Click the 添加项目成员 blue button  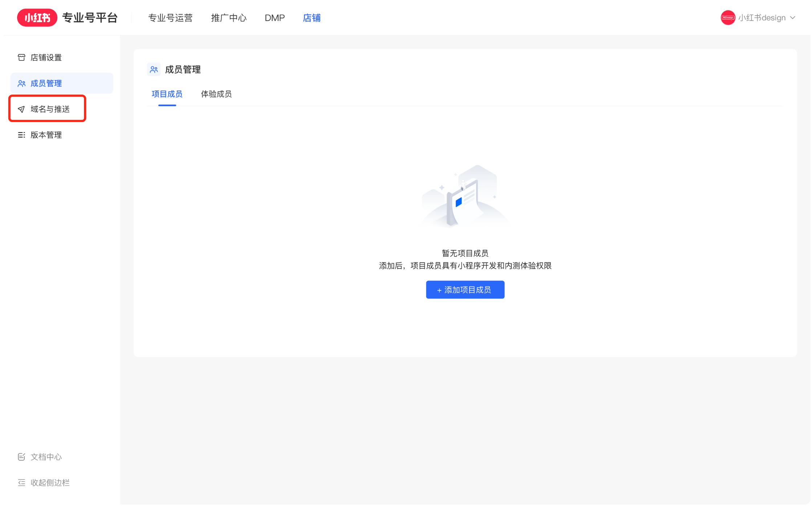(x=465, y=290)
